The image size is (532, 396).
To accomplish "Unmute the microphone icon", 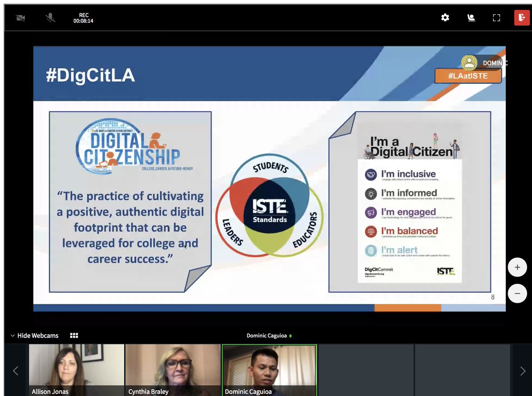I will click(51, 18).
